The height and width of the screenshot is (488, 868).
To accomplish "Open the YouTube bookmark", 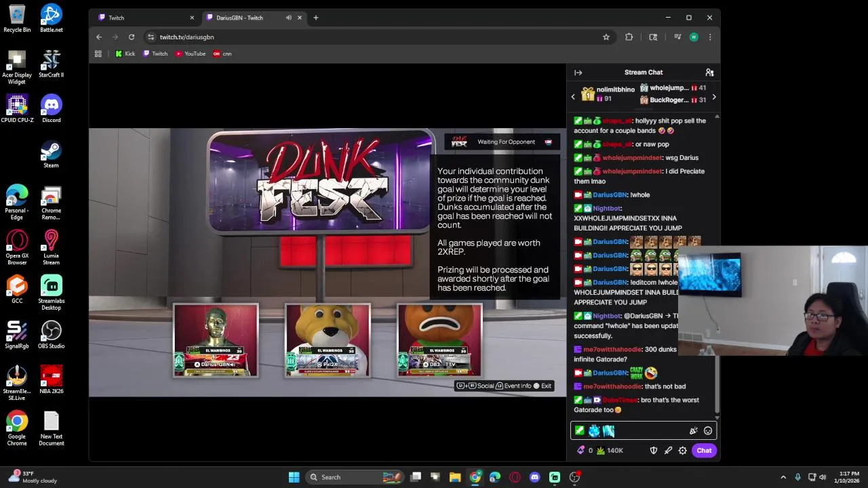I will pyautogui.click(x=190, y=54).
